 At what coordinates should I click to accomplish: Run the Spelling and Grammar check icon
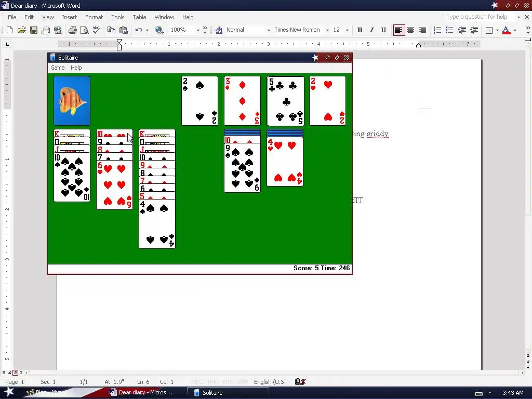click(x=96, y=30)
